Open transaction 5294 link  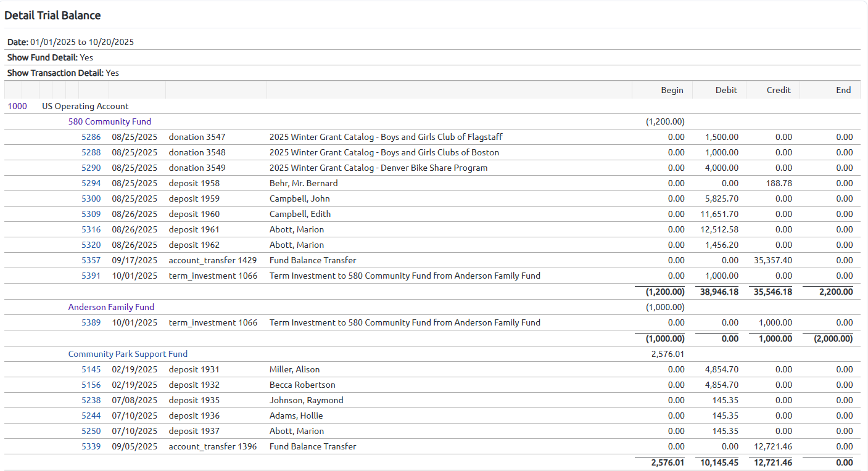(91, 183)
